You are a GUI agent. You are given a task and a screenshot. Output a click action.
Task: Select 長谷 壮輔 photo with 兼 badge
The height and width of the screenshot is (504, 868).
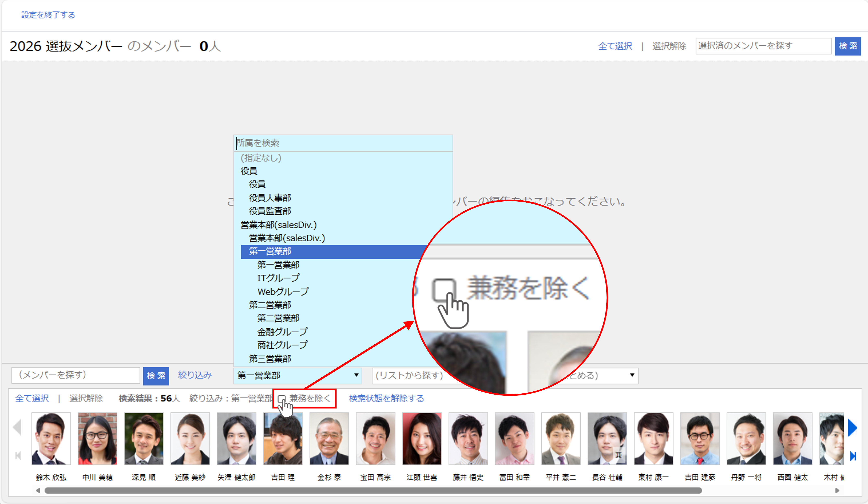point(607,438)
